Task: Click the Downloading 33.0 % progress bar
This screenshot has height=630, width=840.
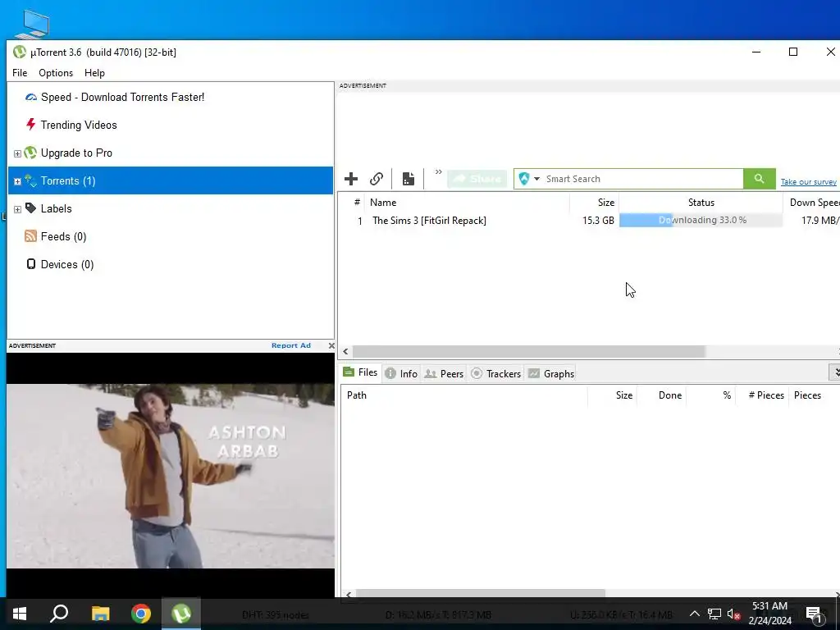Action: point(701,220)
